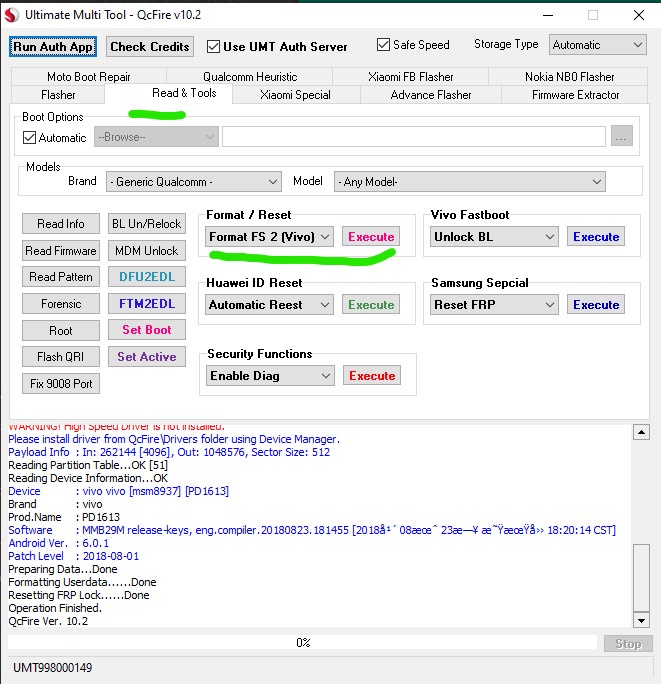Click the MDM Unlock button

coord(147,251)
